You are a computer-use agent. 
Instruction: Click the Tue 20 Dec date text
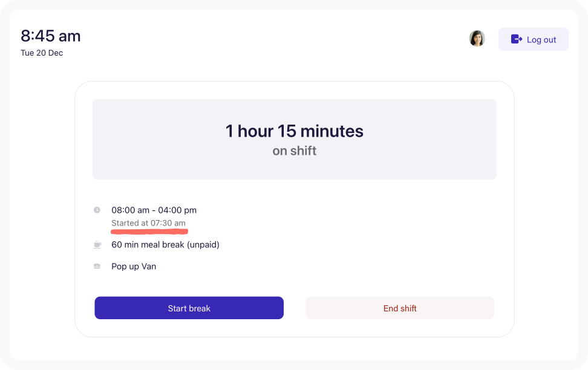pyautogui.click(x=42, y=53)
